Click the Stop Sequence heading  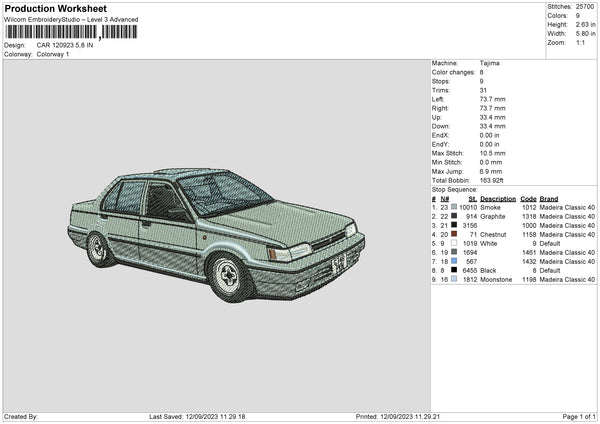[x=455, y=189]
